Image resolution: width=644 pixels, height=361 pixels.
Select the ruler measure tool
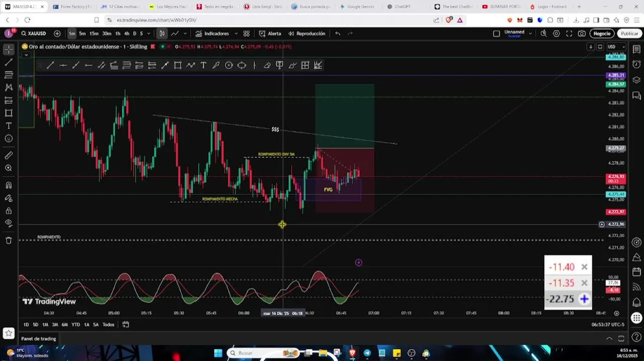point(9,155)
